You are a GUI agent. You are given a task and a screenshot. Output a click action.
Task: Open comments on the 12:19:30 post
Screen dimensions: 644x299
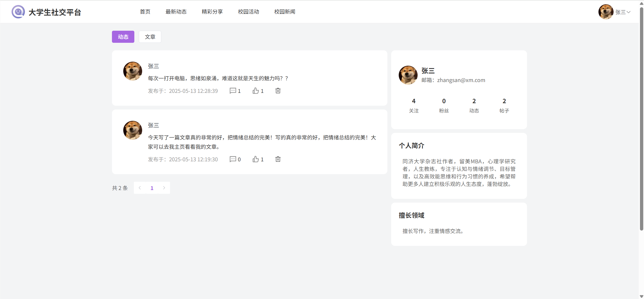(x=233, y=159)
